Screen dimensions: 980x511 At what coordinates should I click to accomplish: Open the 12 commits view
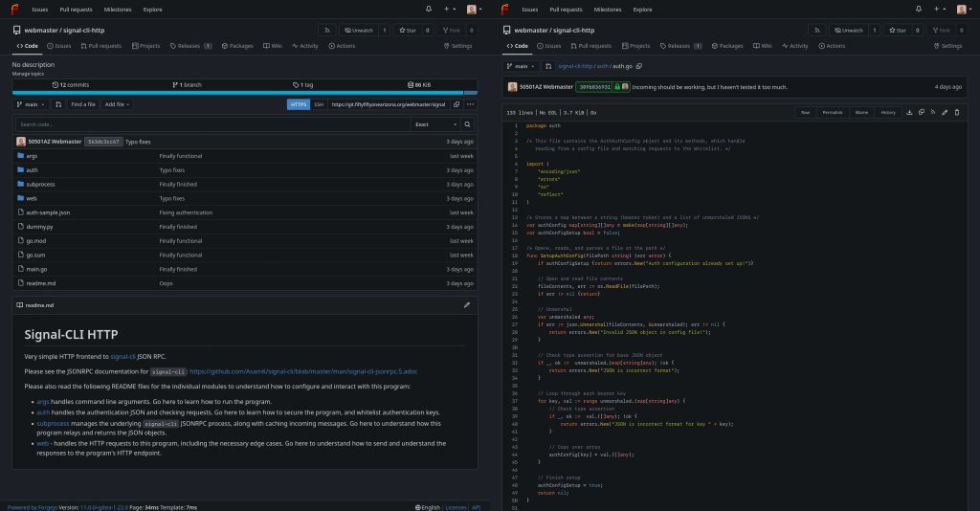(70, 84)
